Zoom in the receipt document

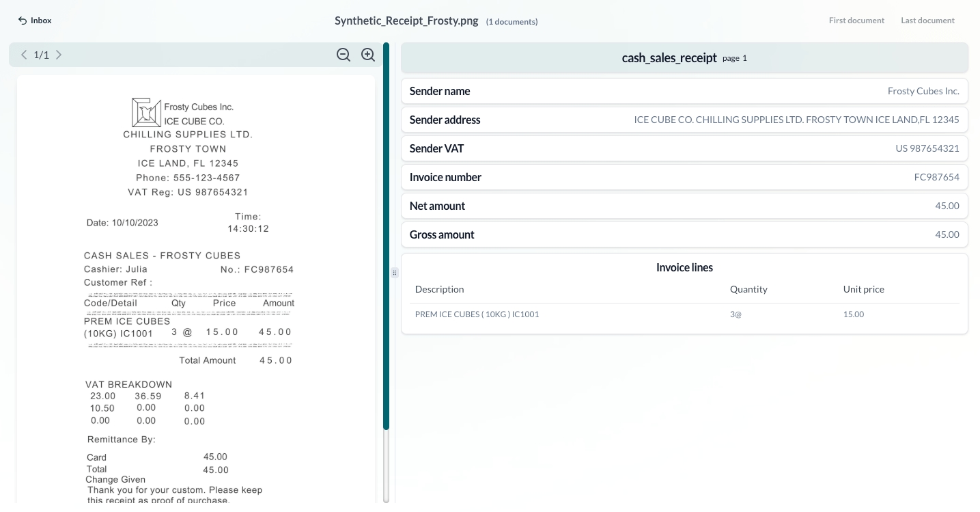point(368,55)
